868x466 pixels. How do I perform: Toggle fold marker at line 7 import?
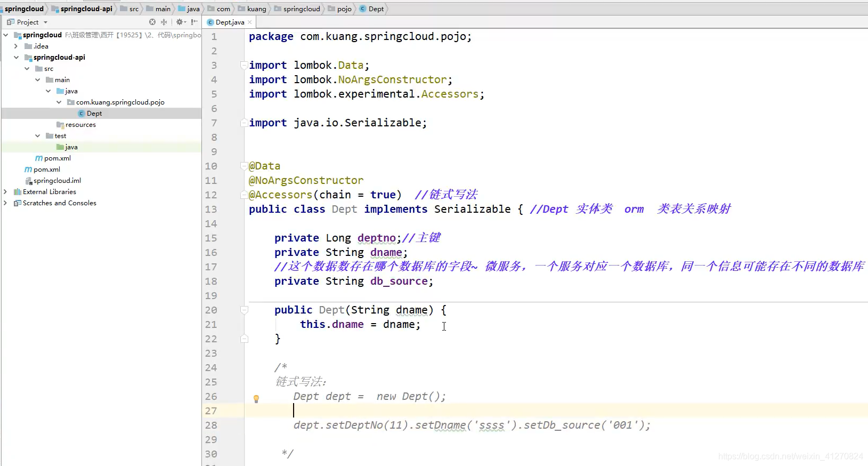pos(244,123)
